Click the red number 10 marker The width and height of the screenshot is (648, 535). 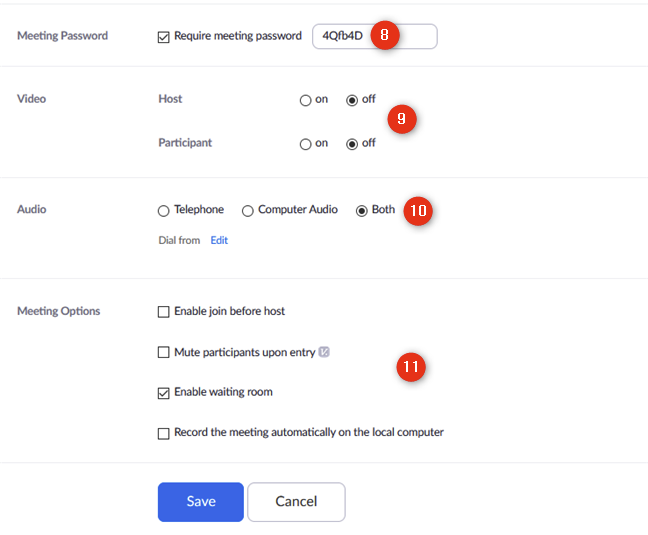pos(418,211)
